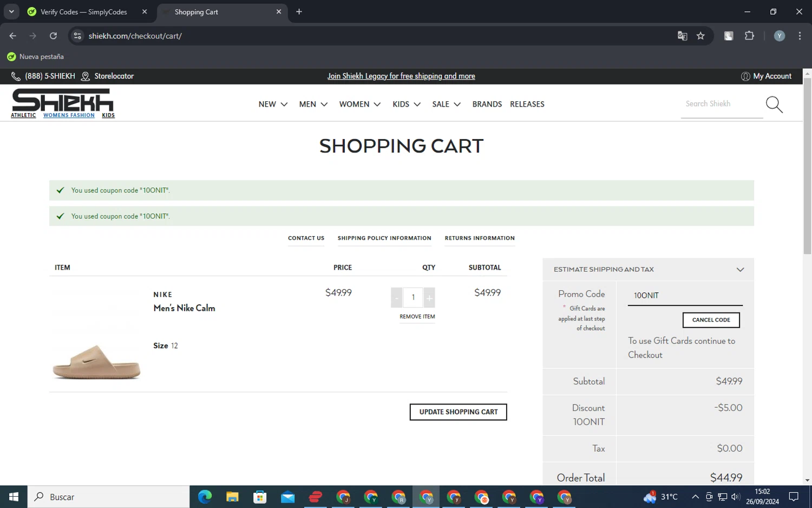Click the translate page icon
The height and width of the screenshot is (508, 812).
(682, 36)
